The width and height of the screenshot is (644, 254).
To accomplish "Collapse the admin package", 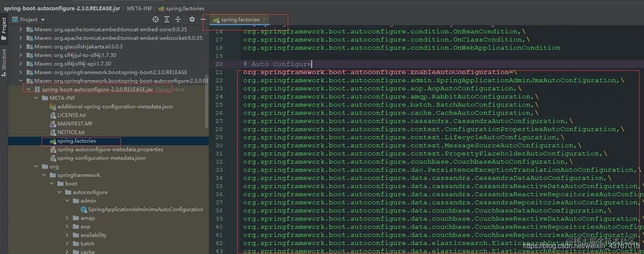I will click(67, 201).
